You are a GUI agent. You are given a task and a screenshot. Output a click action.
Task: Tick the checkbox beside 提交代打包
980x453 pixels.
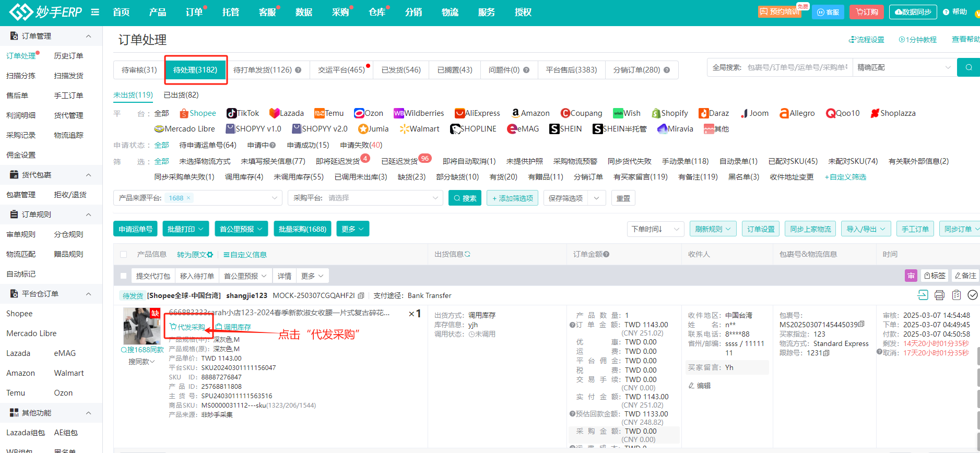[124, 276]
